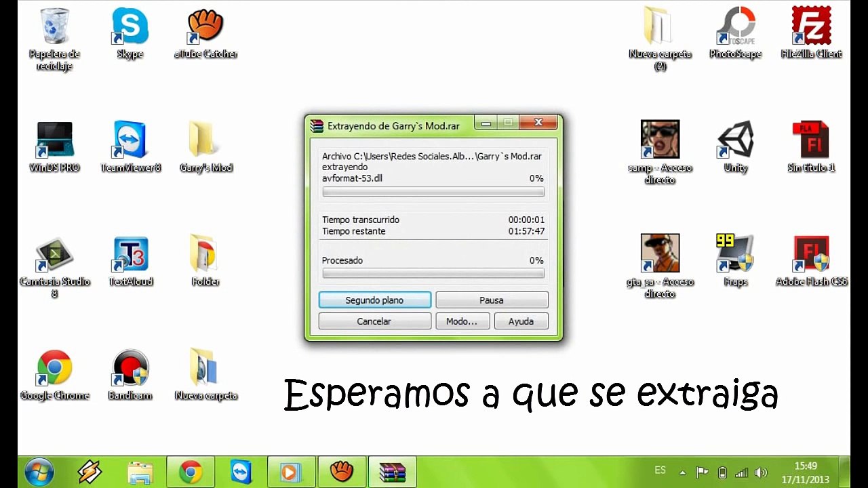
Task: Launch Google Chrome from the desktop
Action: [x=55, y=375]
